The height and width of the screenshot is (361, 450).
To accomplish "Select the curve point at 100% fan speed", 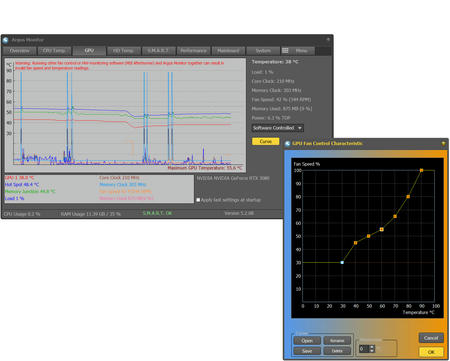I will [x=421, y=170].
